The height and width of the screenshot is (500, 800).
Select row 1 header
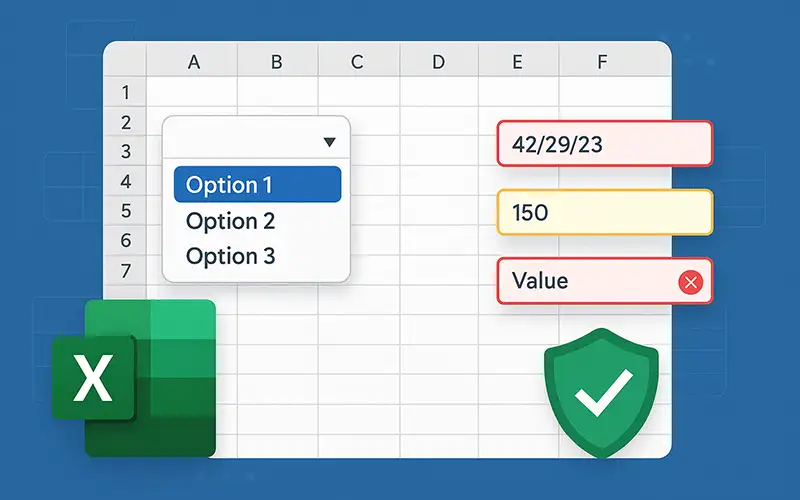(126, 93)
